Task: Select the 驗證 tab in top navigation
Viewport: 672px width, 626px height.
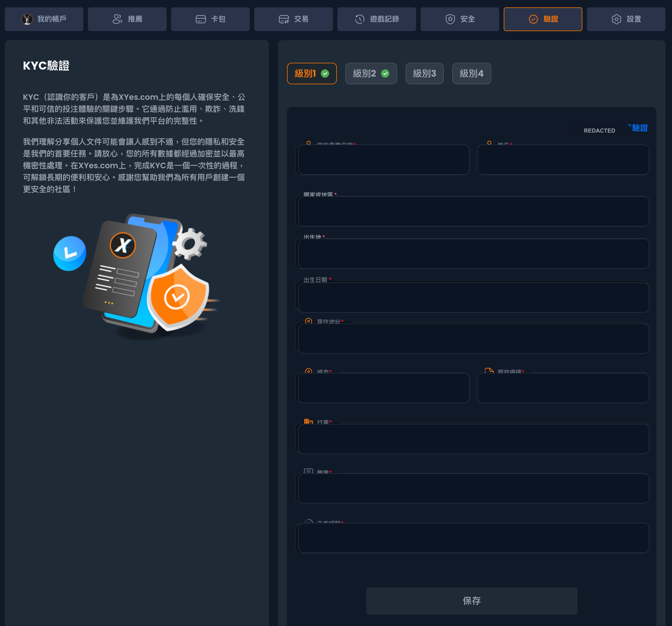Action: point(543,19)
